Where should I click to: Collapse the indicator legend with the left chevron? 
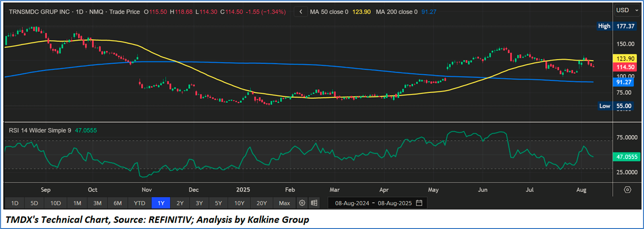pyautogui.click(x=301, y=12)
